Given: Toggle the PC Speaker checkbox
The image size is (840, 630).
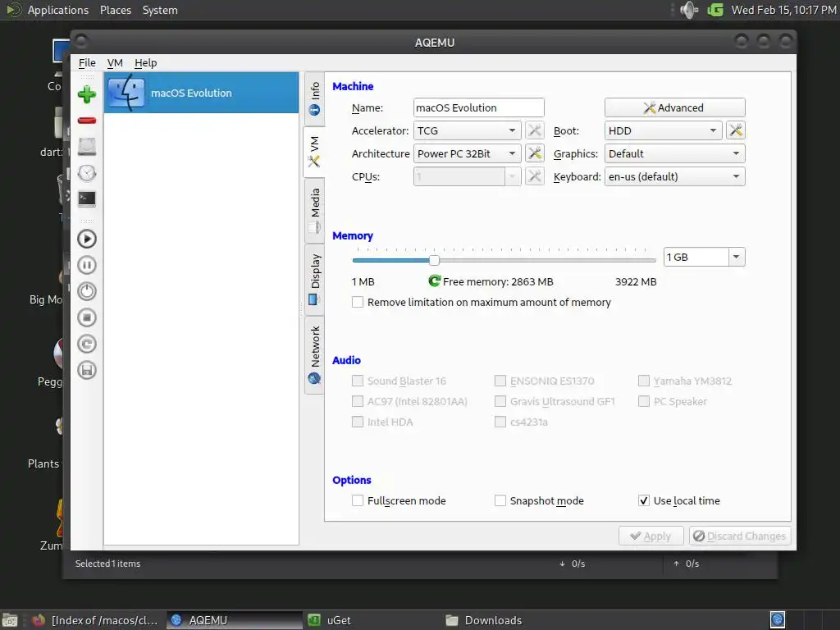Looking at the screenshot, I should (x=643, y=401).
